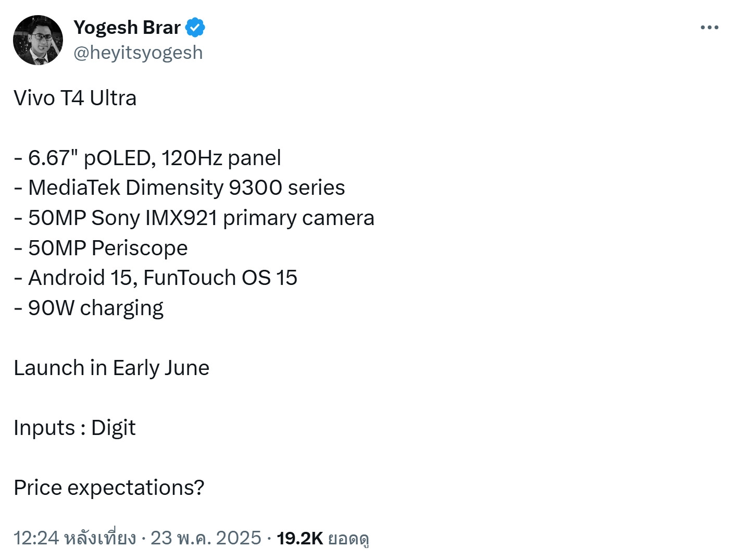Click the ยอดดู views label
The width and height of the screenshot is (737, 560).
[348, 538]
